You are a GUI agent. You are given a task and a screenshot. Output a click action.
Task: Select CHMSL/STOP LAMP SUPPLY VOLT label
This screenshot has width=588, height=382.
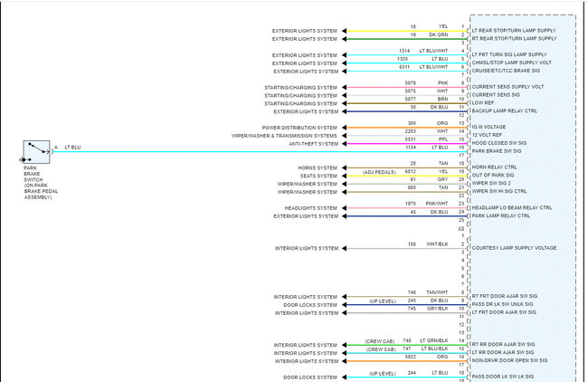[511, 62]
